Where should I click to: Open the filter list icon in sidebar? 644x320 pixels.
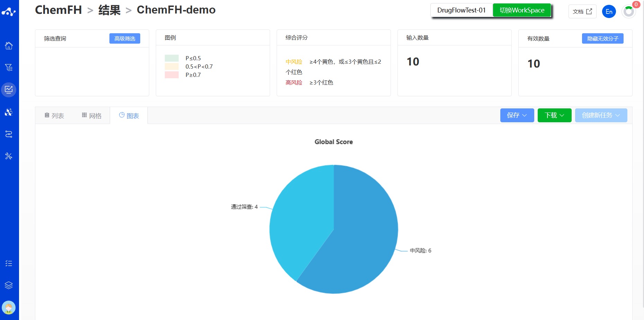[x=9, y=68]
